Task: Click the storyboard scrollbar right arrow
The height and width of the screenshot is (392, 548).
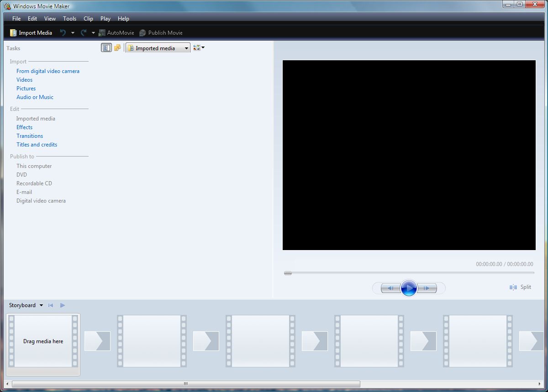Action: coord(540,384)
